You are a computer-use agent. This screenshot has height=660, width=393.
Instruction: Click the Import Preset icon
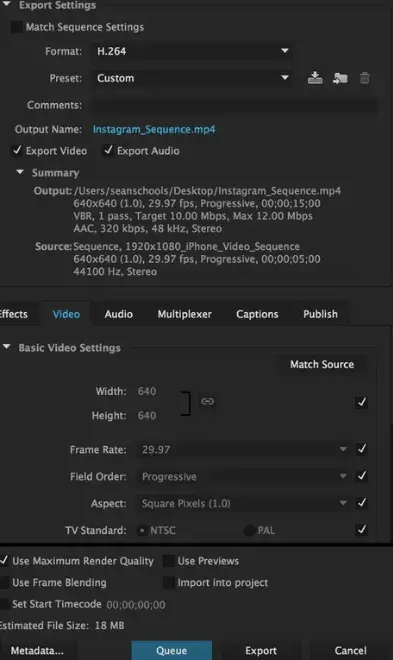340,78
